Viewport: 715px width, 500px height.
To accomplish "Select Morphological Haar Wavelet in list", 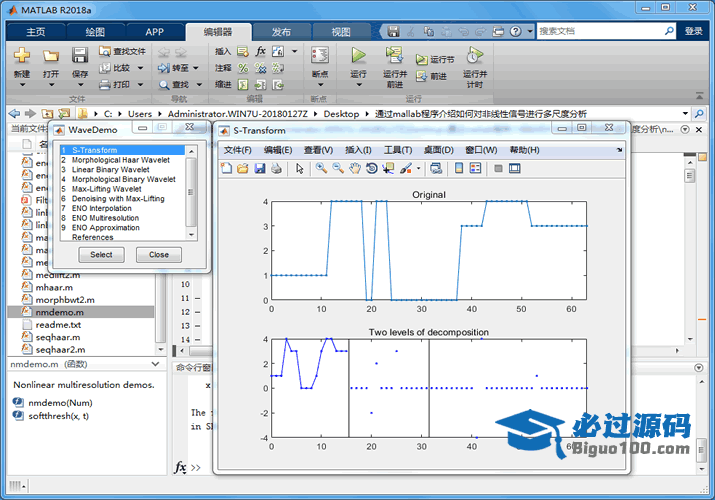I will (x=122, y=160).
